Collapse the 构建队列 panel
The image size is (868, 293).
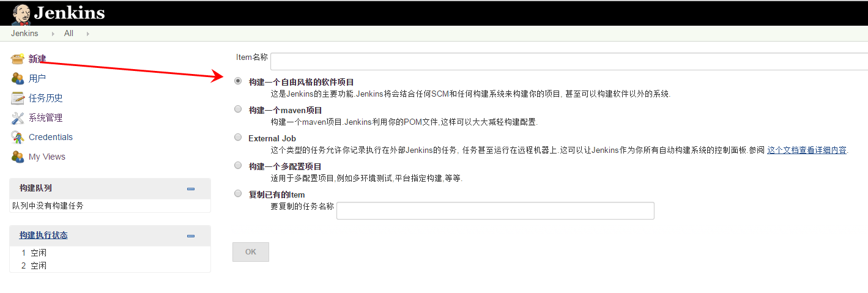[x=191, y=188]
